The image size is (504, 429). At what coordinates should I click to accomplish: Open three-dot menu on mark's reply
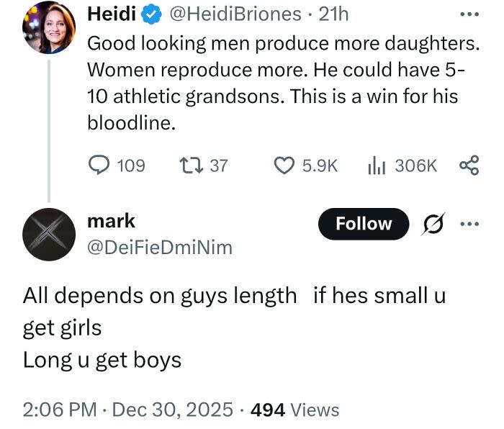(x=469, y=223)
